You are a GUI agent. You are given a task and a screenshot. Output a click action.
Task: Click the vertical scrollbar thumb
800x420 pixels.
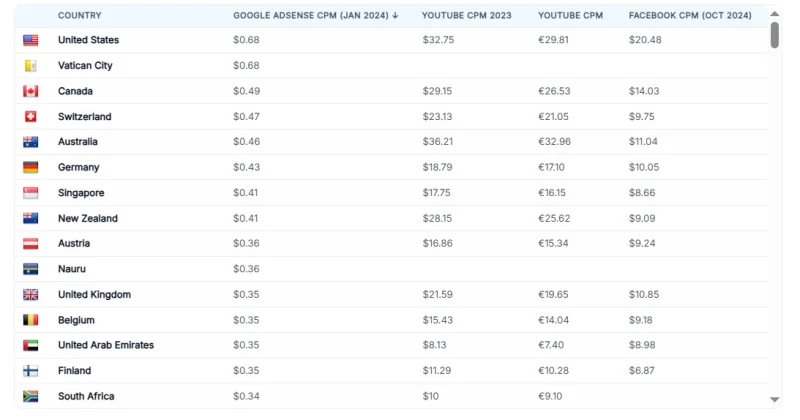pyautogui.click(x=774, y=35)
